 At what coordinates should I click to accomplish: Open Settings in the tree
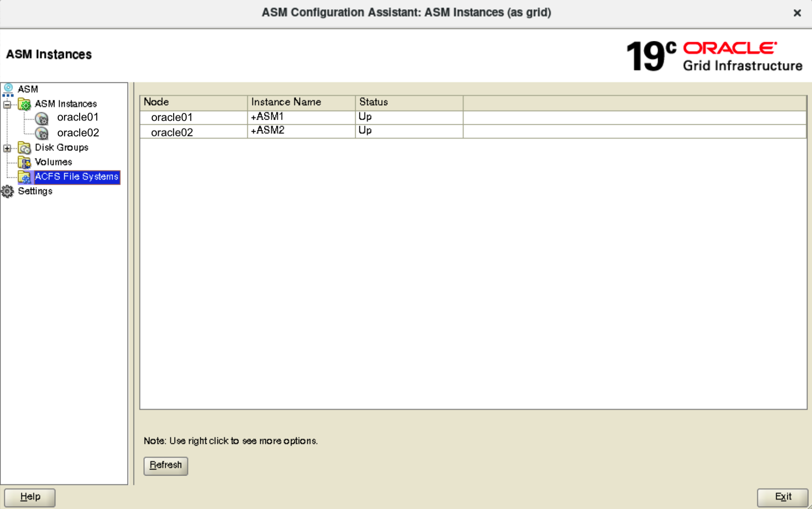click(x=35, y=191)
